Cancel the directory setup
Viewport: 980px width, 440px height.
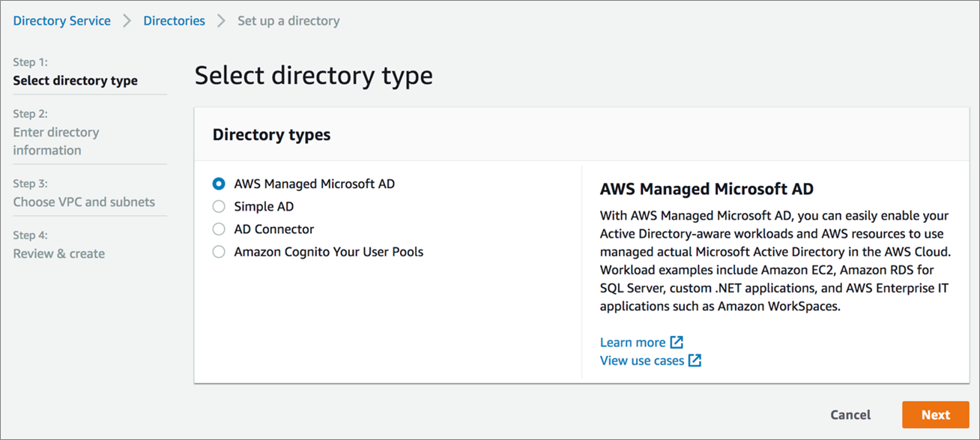tap(850, 415)
